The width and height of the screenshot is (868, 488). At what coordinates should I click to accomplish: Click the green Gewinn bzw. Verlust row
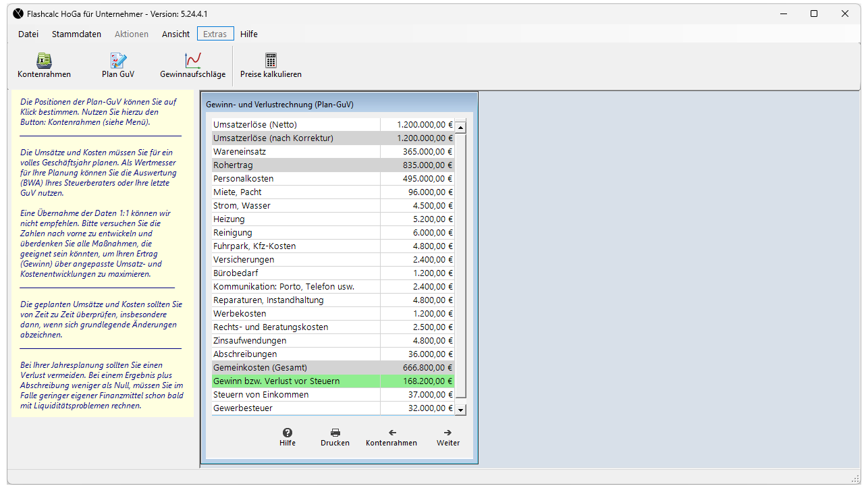(x=333, y=381)
